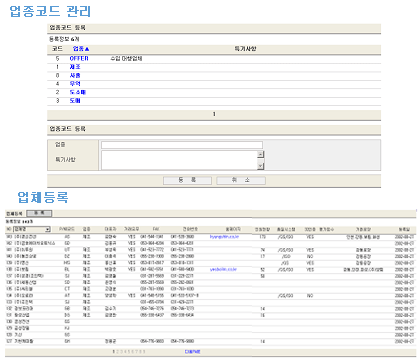
Task: Open the OFFER business type entry
Action: (x=79, y=58)
